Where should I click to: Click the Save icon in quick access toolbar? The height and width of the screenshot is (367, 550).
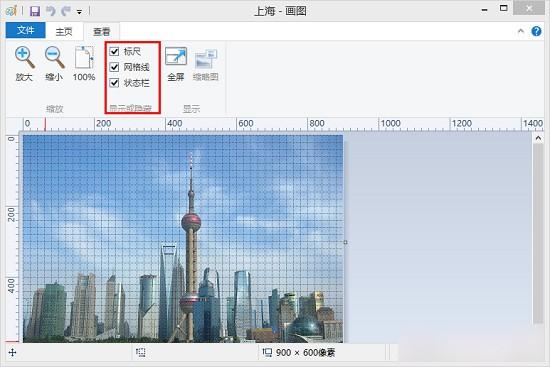[34, 11]
